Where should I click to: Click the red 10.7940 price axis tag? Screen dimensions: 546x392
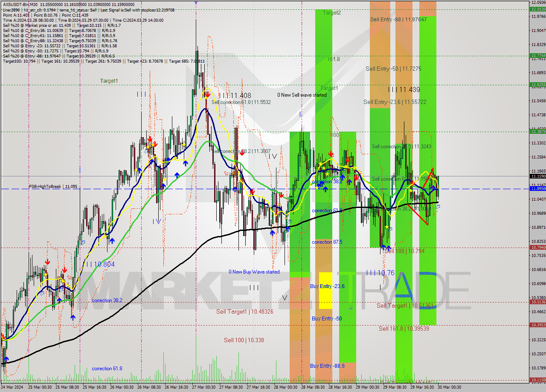(538, 247)
